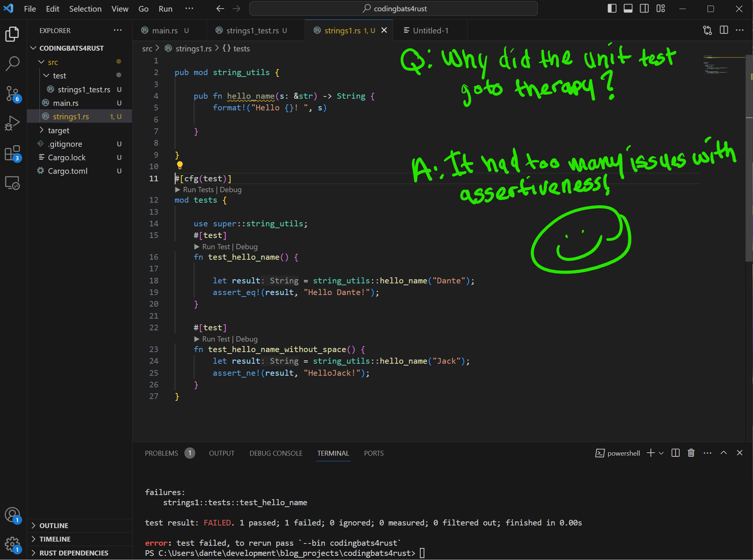This screenshot has height=560, width=753.
Task: Expand the target folder
Action: pyautogui.click(x=59, y=131)
